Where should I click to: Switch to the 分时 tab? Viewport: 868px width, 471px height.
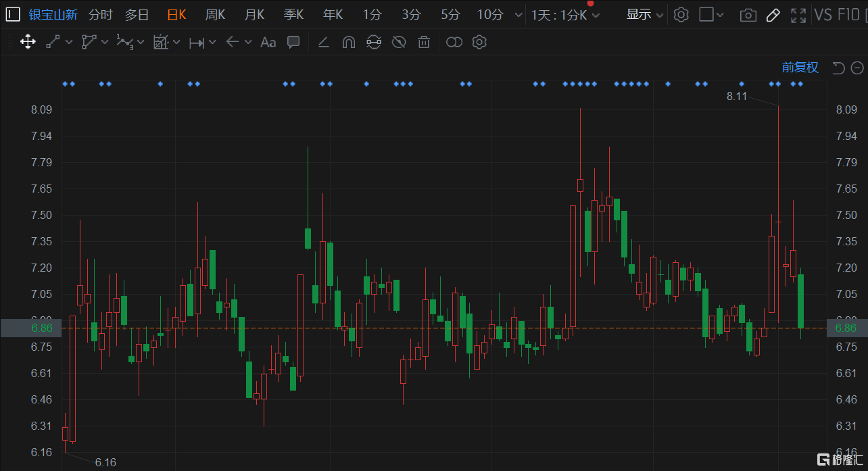click(101, 15)
